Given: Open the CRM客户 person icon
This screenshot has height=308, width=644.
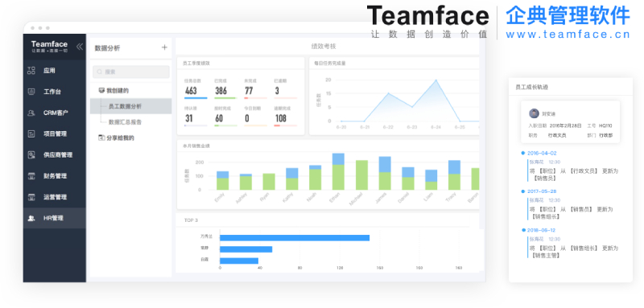Looking at the screenshot, I should click(x=31, y=113).
